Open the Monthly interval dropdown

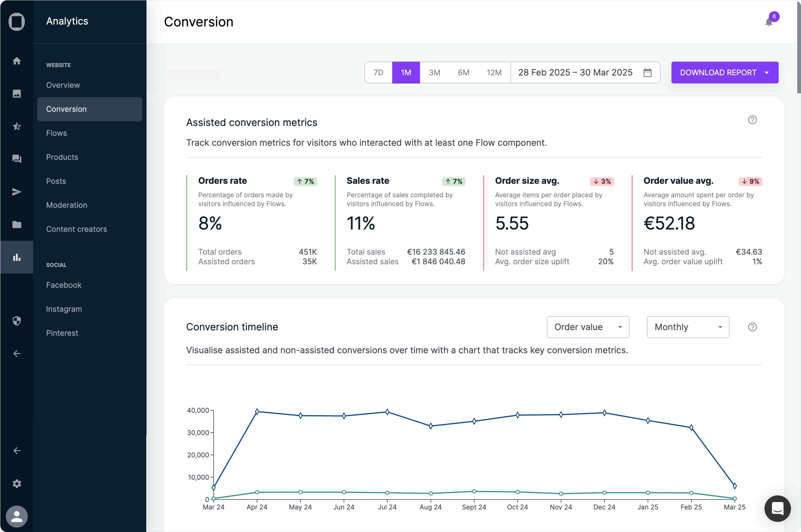pos(688,327)
